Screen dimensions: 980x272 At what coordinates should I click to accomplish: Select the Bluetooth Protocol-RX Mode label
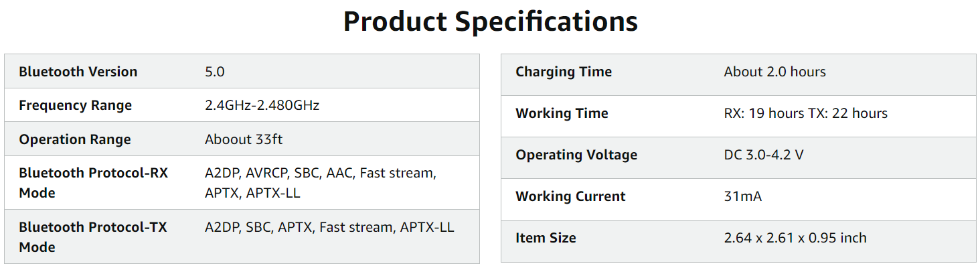(93, 183)
